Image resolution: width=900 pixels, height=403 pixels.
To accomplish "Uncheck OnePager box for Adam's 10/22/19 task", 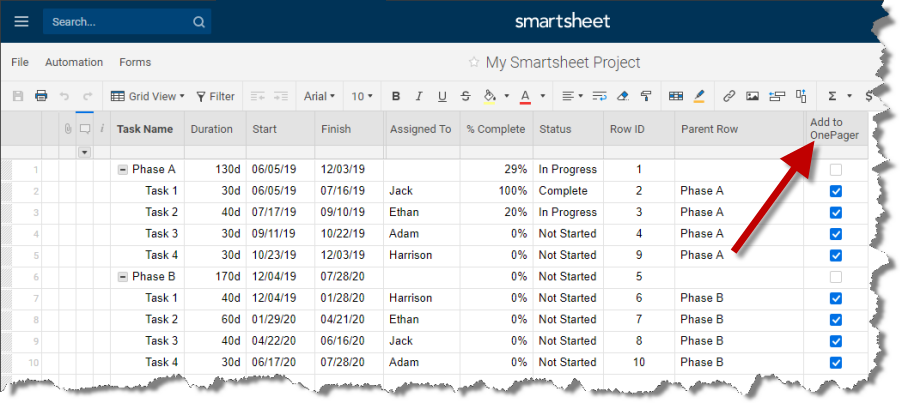I will coord(836,234).
